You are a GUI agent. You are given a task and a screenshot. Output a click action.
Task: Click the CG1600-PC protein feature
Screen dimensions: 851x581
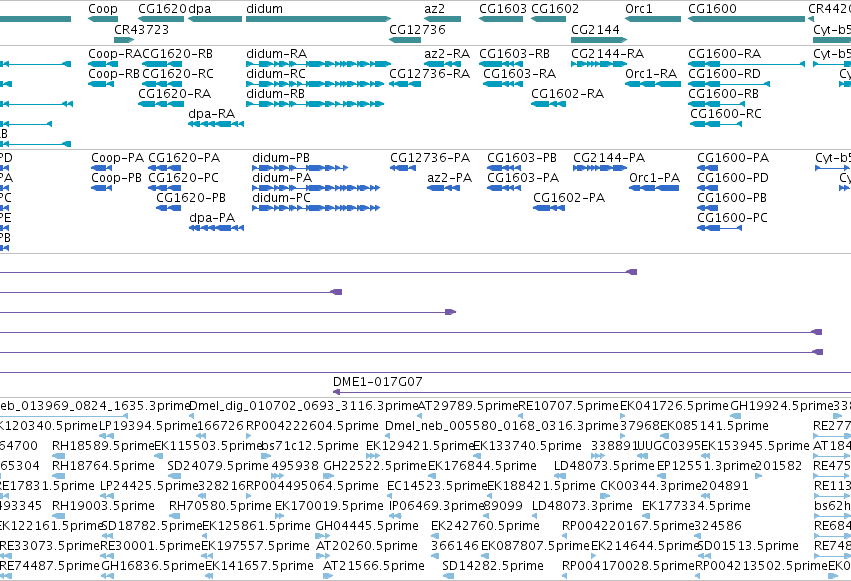[719, 228]
